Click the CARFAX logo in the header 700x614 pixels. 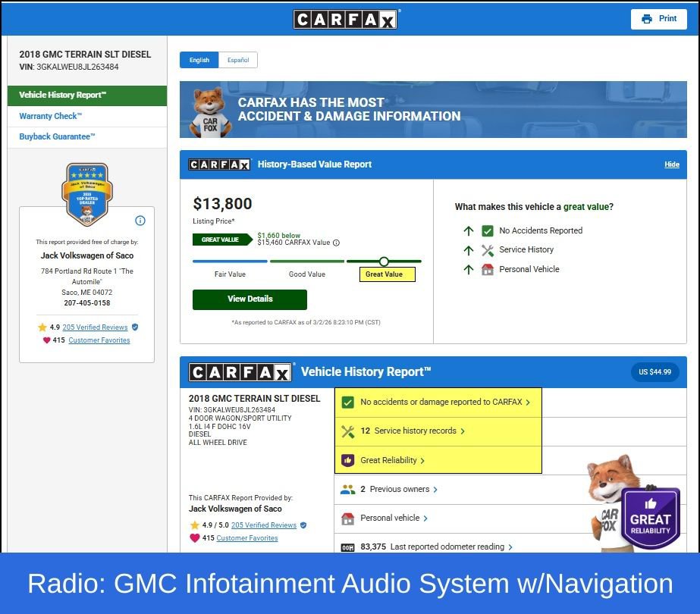pos(345,19)
